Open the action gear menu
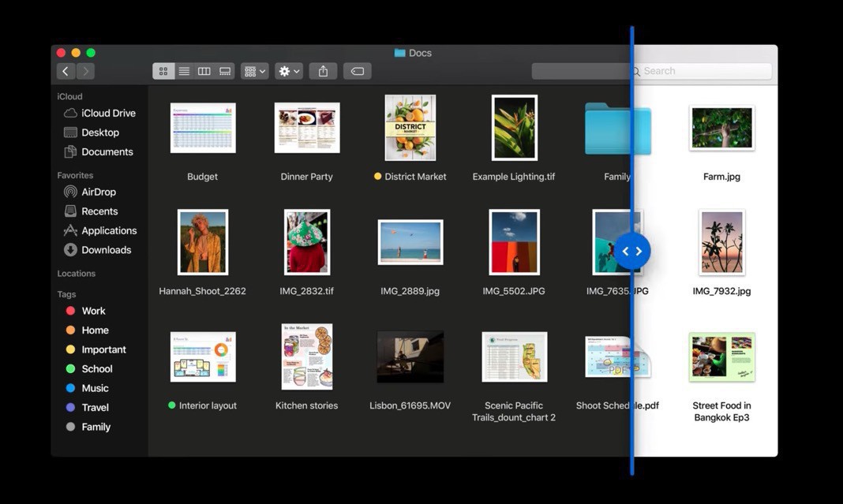This screenshot has height=504, width=843. (289, 72)
